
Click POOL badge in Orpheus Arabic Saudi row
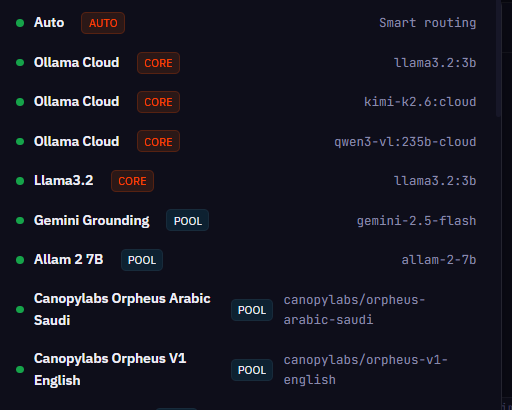pyautogui.click(x=252, y=310)
